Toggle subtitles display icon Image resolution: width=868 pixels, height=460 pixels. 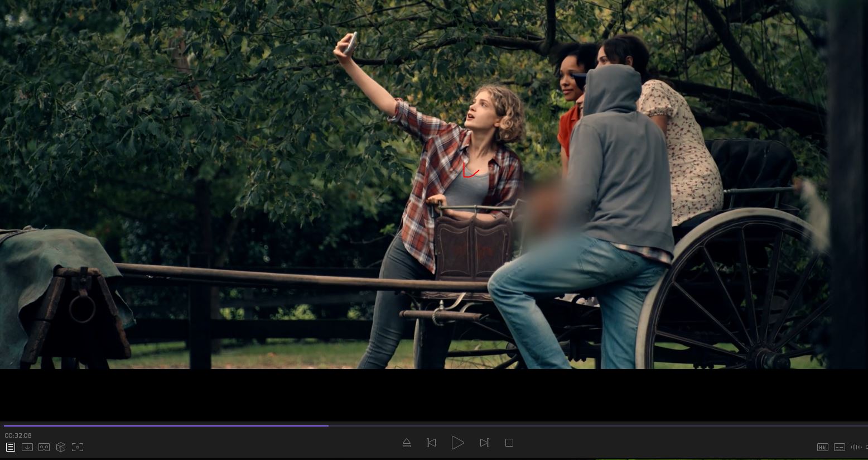[x=839, y=447]
